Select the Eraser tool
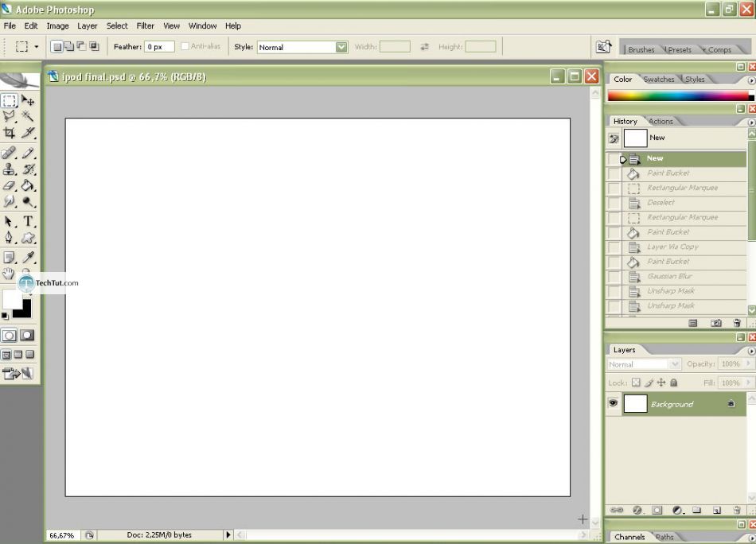Image resolution: width=756 pixels, height=544 pixels. click(x=10, y=185)
